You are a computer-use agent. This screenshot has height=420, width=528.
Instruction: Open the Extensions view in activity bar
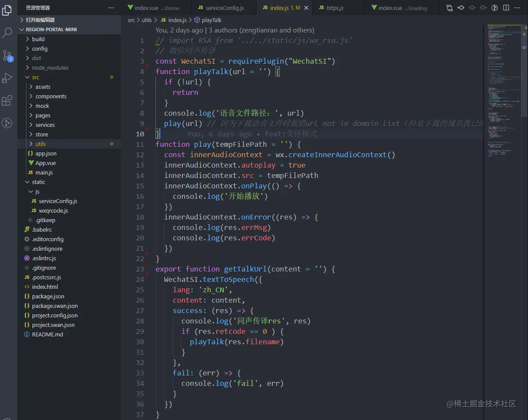click(x=7, y=100)
